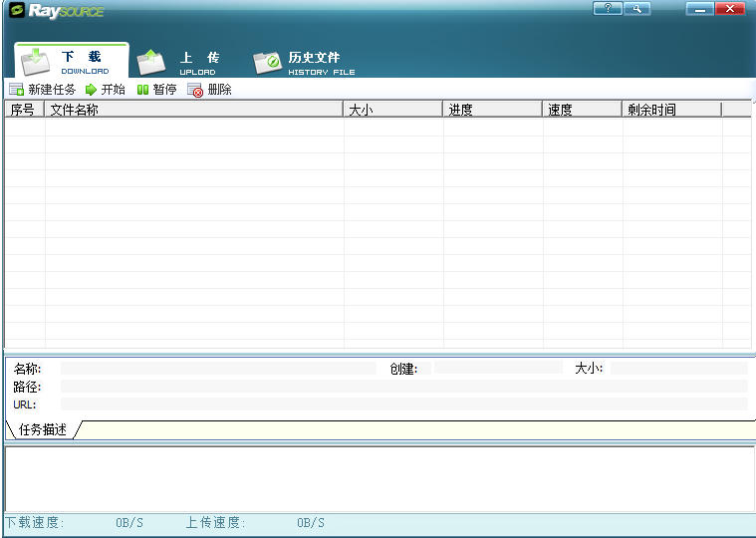Screen dimensions: 756x538
Task: Click the RaySource logo icon
Action: [16, 11]
